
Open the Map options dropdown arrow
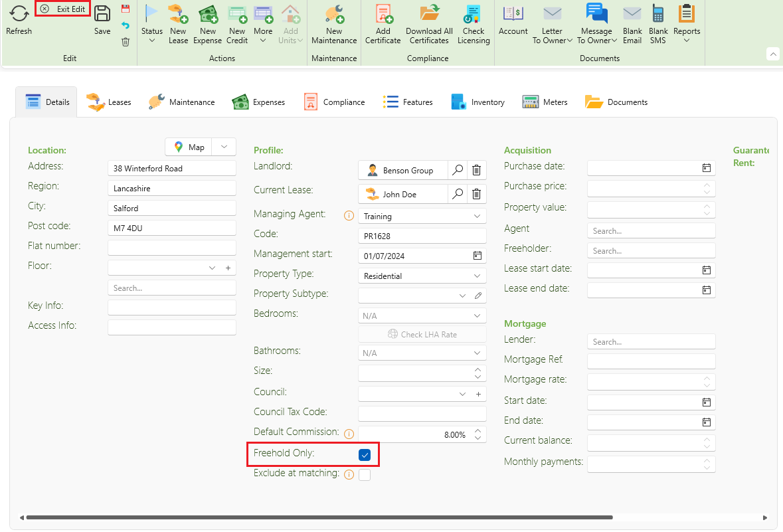[224, 147]
